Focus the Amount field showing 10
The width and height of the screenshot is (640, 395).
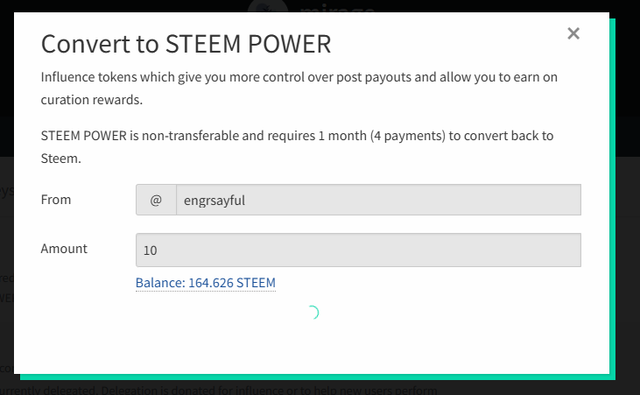(x=358, y=250)
